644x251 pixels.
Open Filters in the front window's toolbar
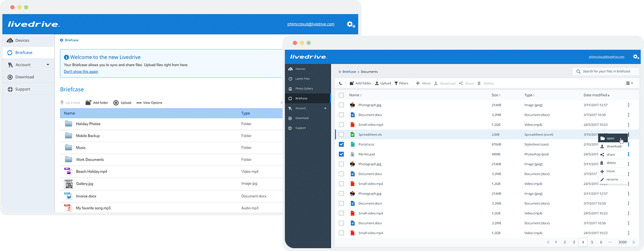[x=401, y=84]
